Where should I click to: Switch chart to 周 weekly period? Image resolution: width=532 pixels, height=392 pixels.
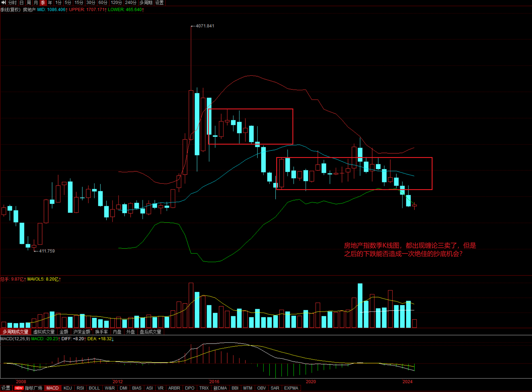tap(29, 3)
